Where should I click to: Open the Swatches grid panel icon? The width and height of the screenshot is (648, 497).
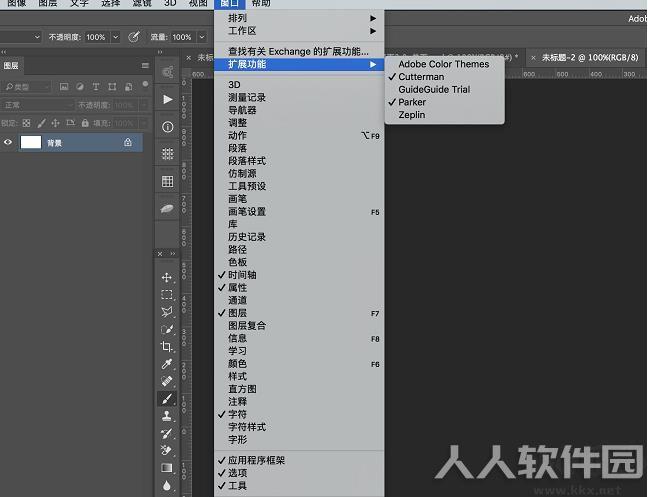167,181
